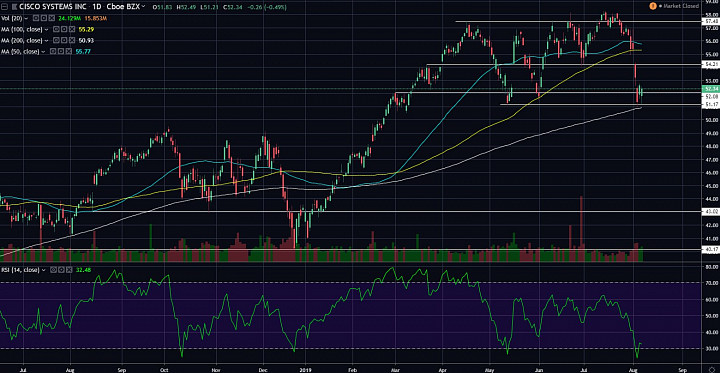The height and width of the screenshot is (373, 720).
Task: Click the green 52.34 current price label
Action: click(710, 88)
